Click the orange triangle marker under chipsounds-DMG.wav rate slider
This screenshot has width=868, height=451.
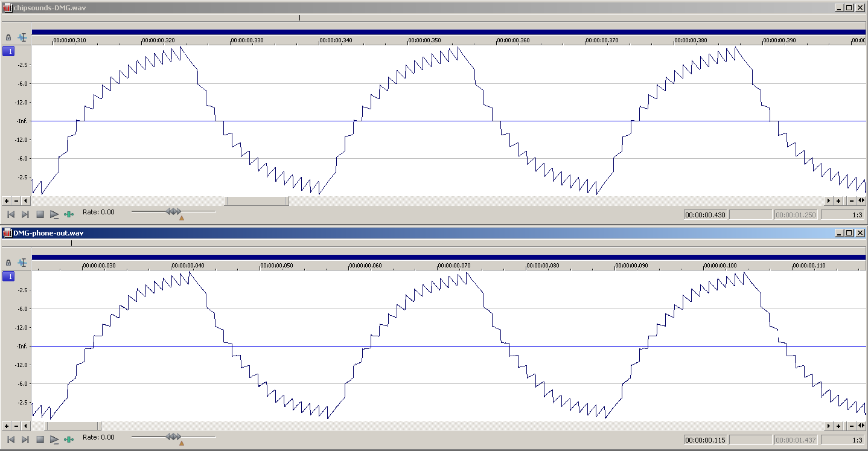(181, 218)
